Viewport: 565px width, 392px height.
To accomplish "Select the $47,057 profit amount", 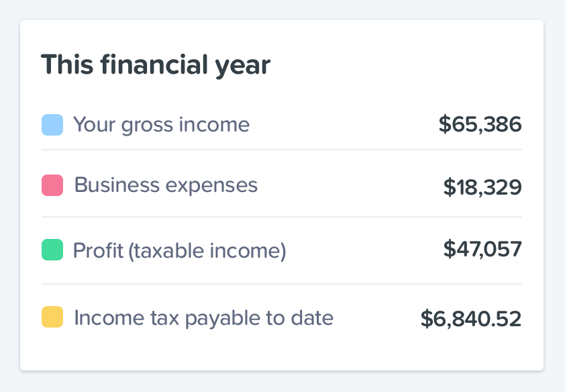I will [x=482, y=250].
